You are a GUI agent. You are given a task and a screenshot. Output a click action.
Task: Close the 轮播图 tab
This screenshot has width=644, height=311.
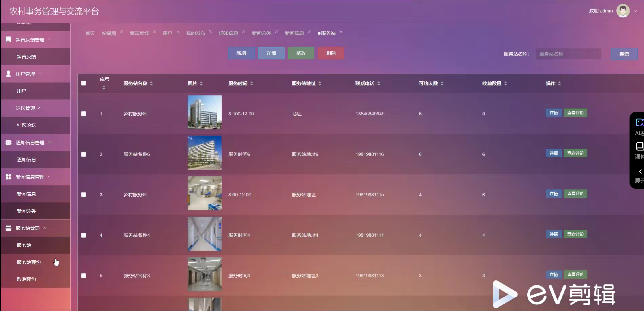[122, 32]
